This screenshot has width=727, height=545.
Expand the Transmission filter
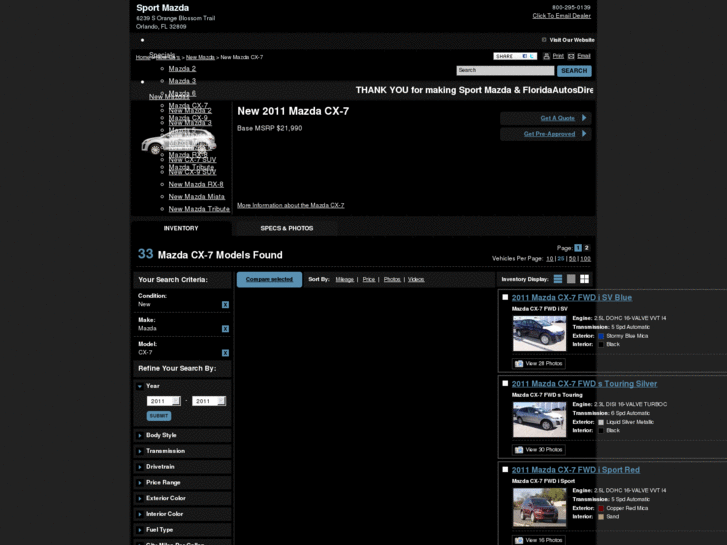(182, 451)
